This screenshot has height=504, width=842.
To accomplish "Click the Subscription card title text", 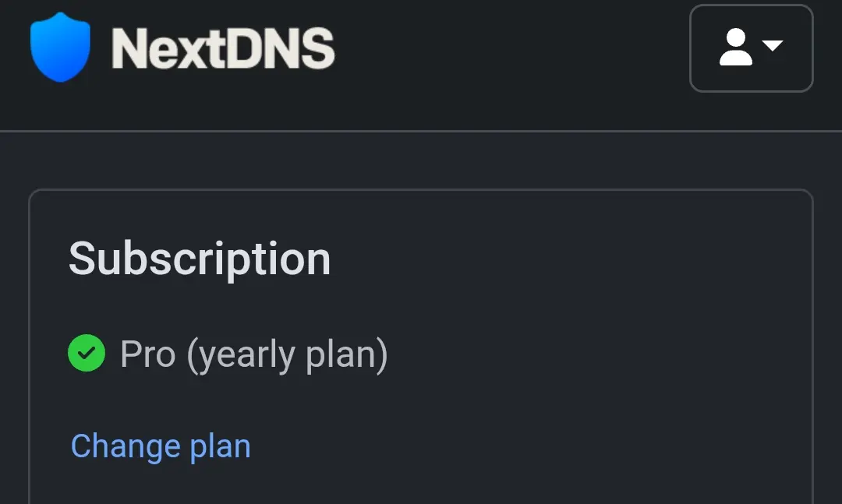I will click(200, 259).
